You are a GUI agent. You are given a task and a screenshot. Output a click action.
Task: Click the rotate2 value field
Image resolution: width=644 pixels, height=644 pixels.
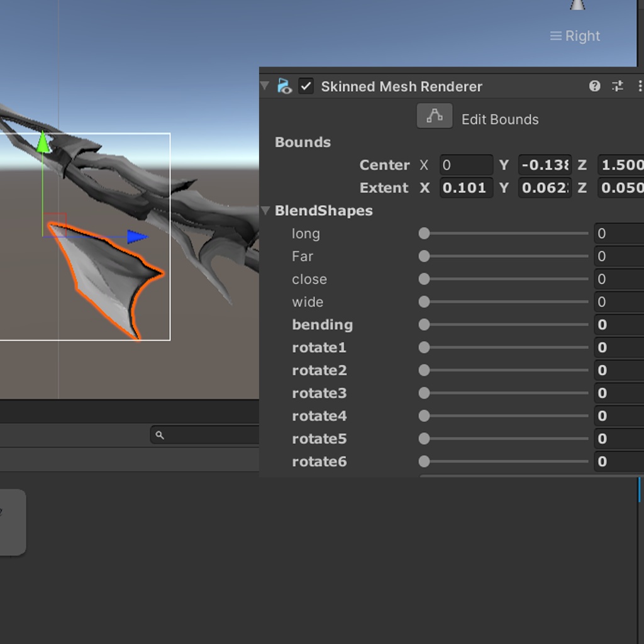(x=619, y=370)
